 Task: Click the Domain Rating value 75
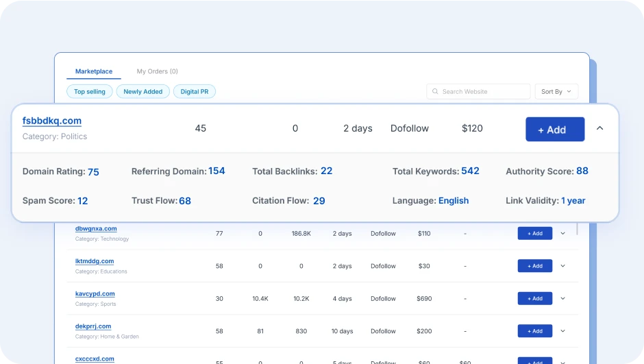point(93,172)
